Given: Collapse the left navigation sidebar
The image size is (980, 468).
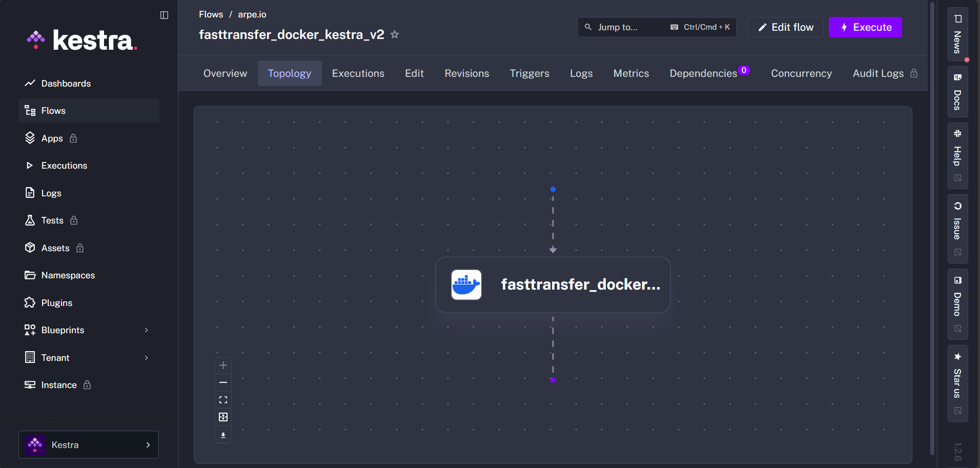Looking at the screenshot, I should [164, 15].
